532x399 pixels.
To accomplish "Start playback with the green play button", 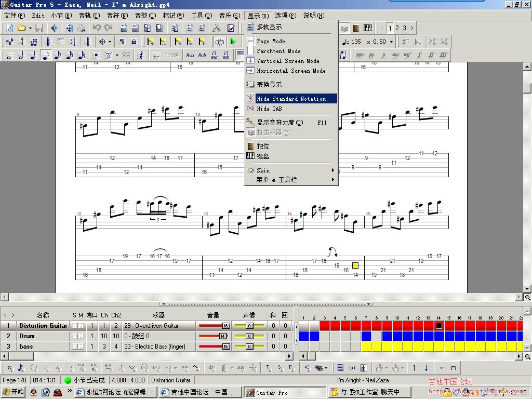I will pyautogui.click(x=233, y=42).
